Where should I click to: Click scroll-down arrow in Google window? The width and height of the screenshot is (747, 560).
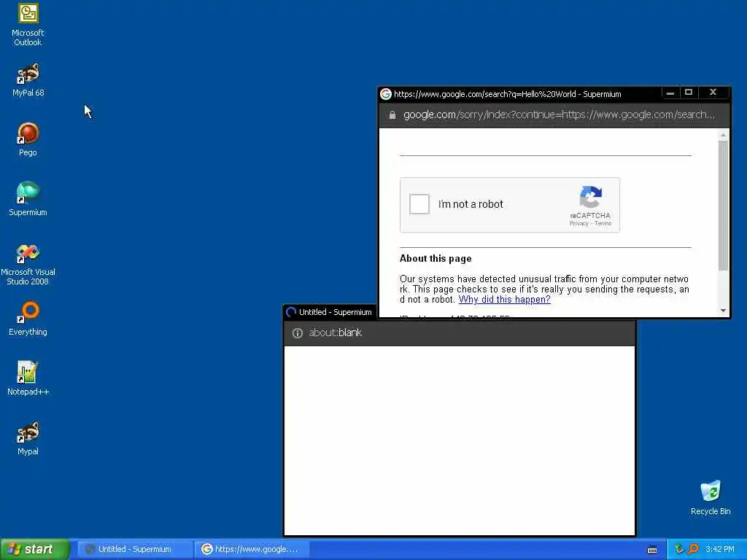pos(723,311)
